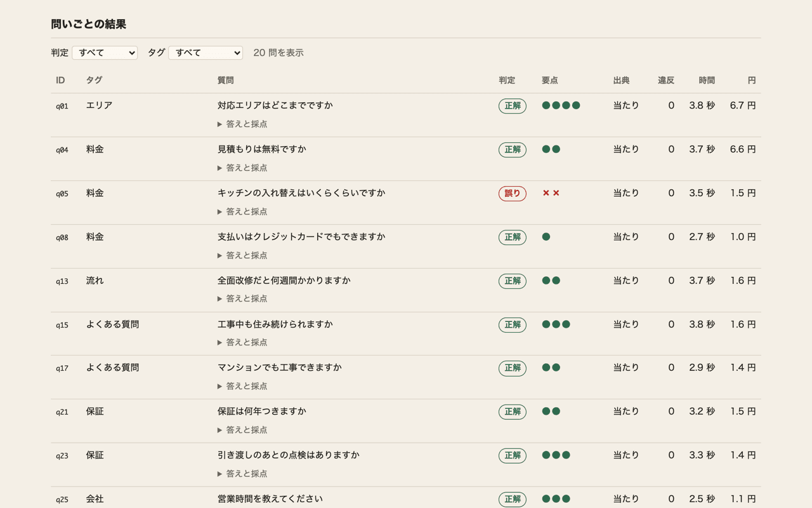Click the 要点 column header

[x=550, y=81]
